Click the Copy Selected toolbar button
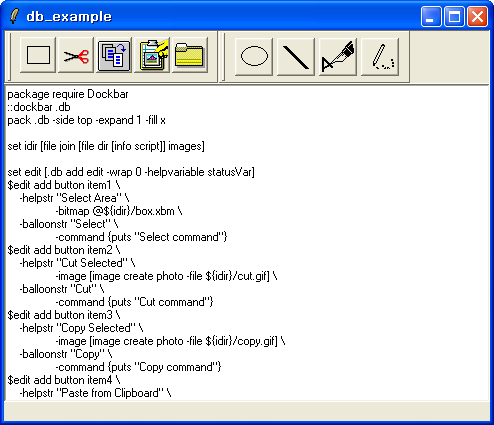Viewport: 494px width, 425px height. click(x=114, y=55)
